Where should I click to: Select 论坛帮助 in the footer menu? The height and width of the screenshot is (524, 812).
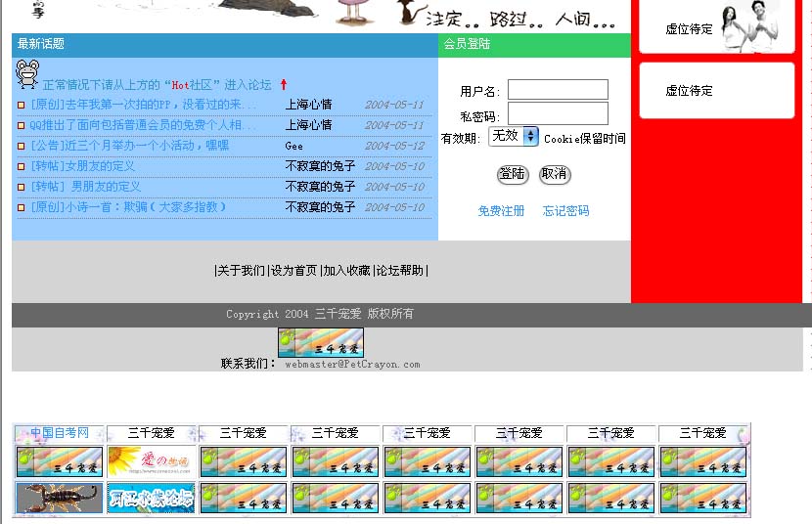click(400, 271)
